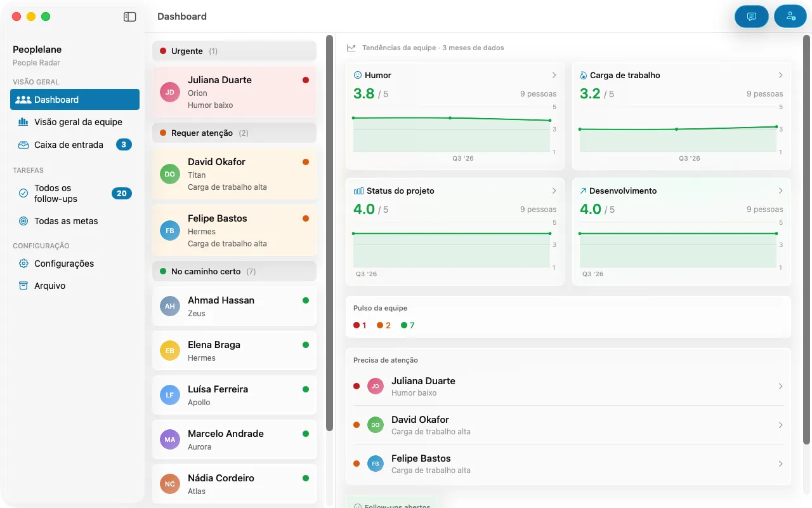
Task: Open Todas as metas
Action: pyautogui.click(x=75, y=221)
